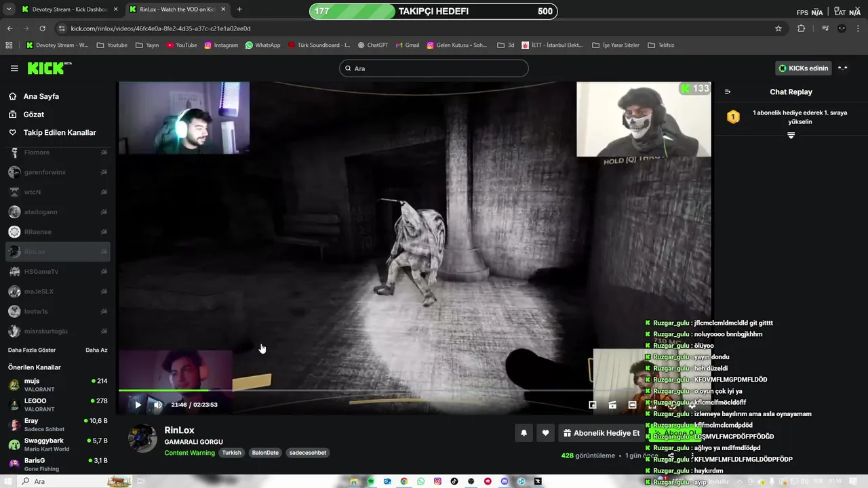Open WhatsApp bookmark
Screen dimensions: 868x488
263,45
